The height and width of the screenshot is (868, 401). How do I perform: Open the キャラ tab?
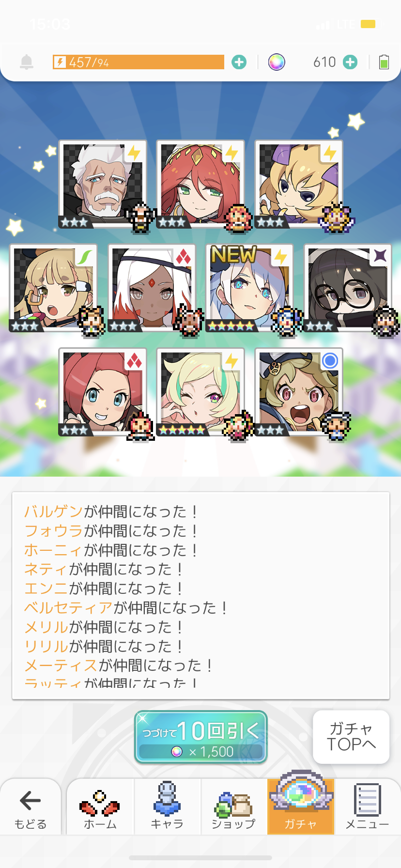167,807
